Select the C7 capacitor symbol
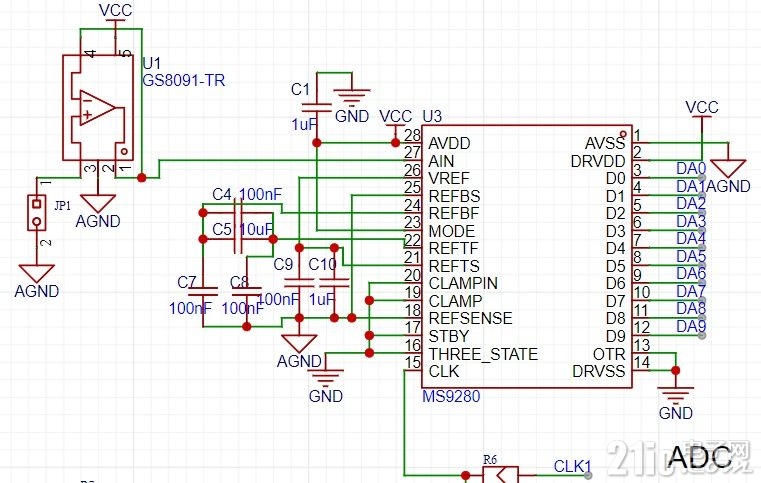 click(202, 291)
